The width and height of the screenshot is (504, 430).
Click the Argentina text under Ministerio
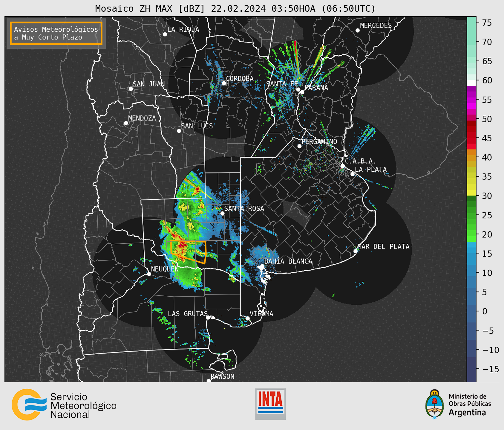coord(467,413)
